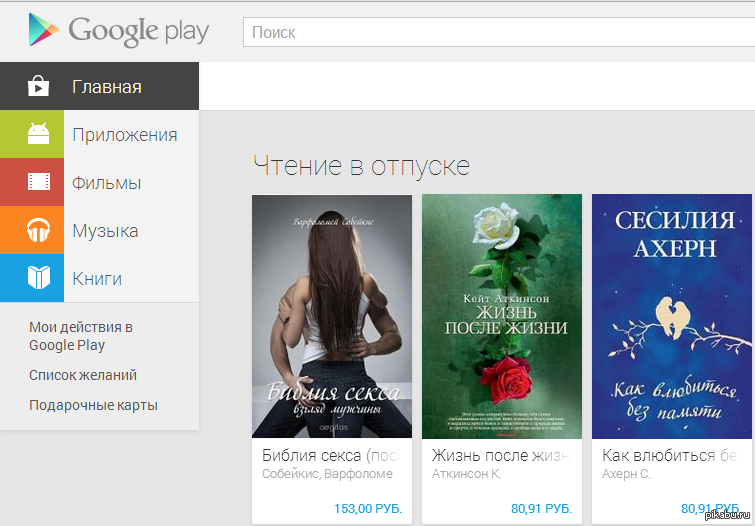755x526 pixels.
Task: Open the Жизнь после жизни book cover
Action: [x=501, y=316]
